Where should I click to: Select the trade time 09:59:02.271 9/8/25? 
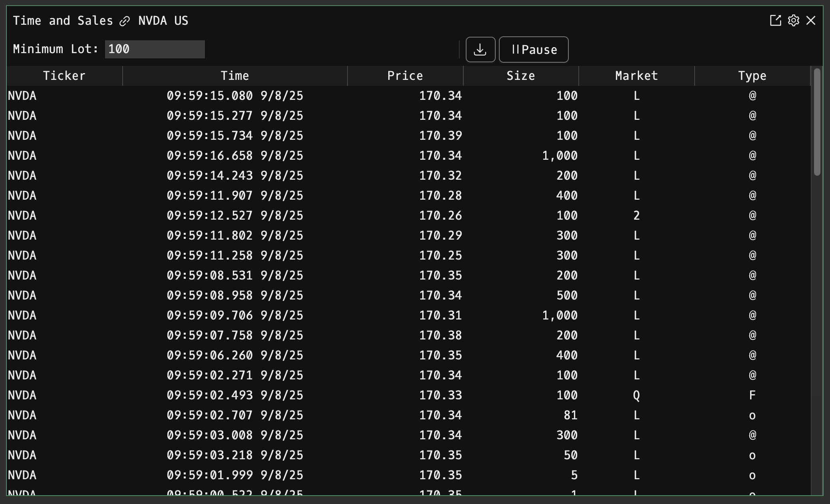click(x=235, y=375)
